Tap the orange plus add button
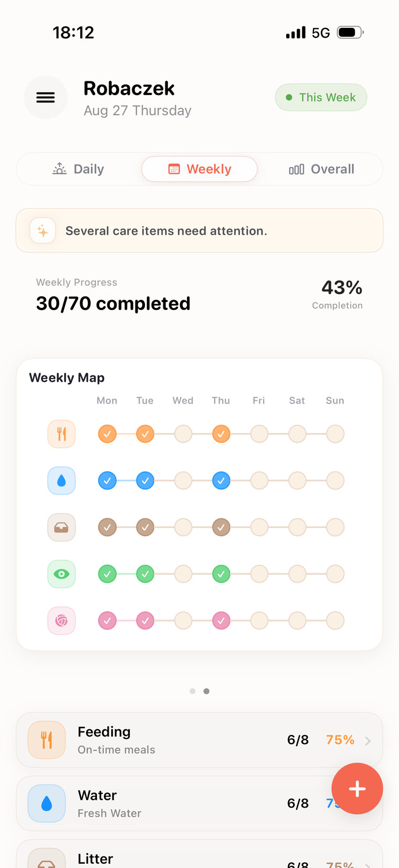Image resolution: width=399 pixels, height=868 pixels. tap(357, 788)
